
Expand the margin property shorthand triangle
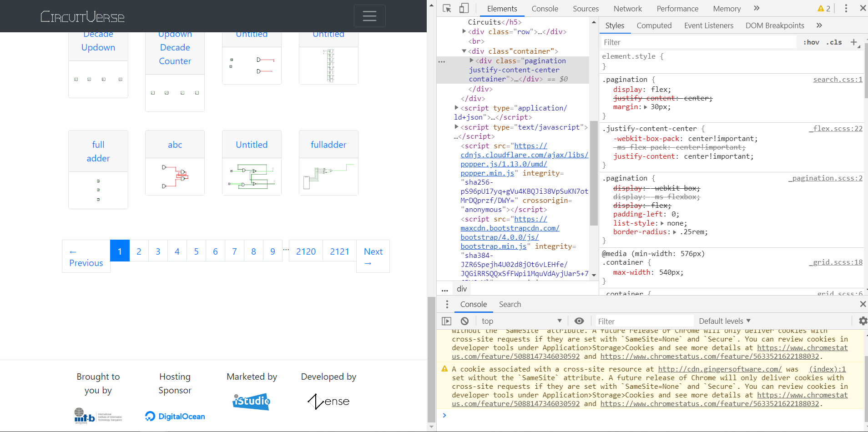[646, 107]
